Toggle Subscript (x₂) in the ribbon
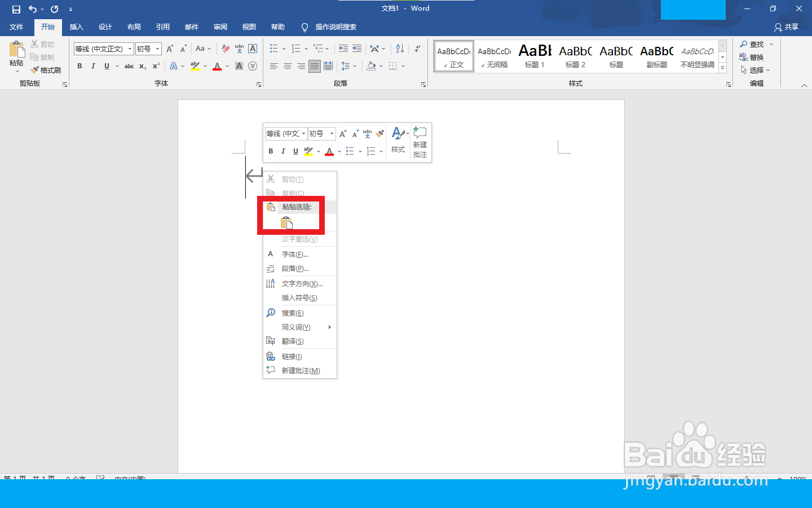Screen dimensions: 812x508 click(x=143, y=66)
